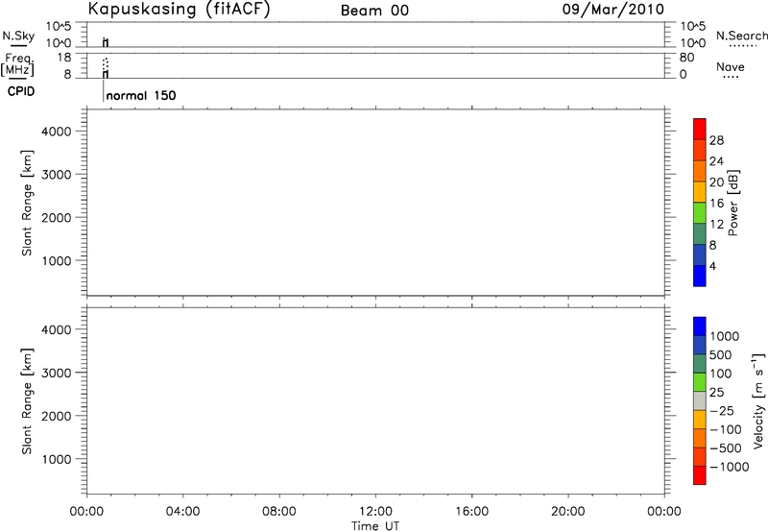Click the 'Time UT' axis title
The image size is (768, 532).
coord(375,526)
